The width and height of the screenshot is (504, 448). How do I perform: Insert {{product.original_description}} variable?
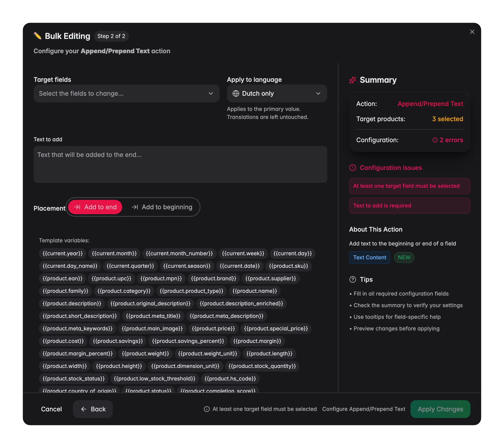tap(150, 304)
